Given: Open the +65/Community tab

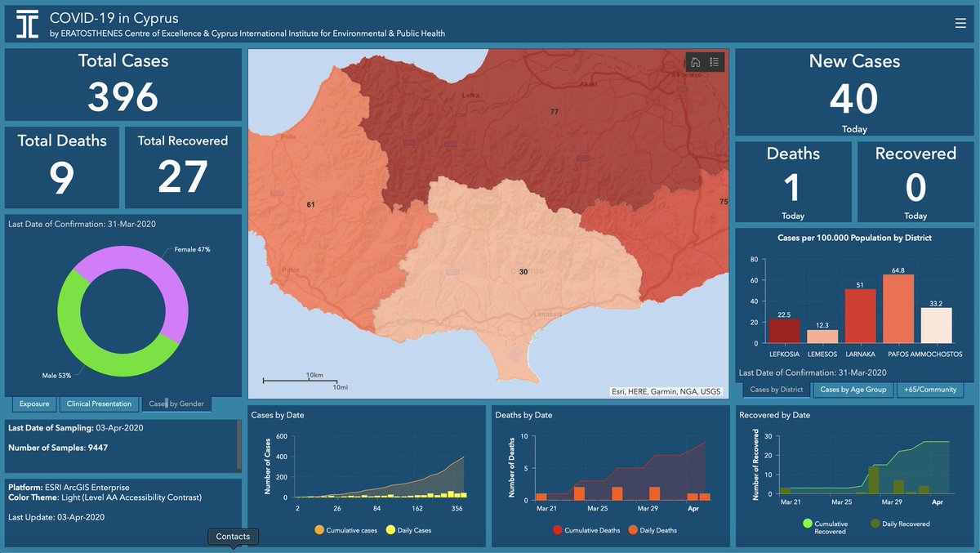Looking at the screenshot, I should pyautogui.click(x=929, y=390).
